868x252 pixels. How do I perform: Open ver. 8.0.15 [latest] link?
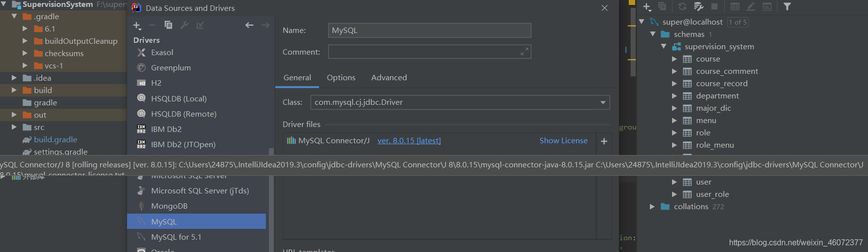409,141
